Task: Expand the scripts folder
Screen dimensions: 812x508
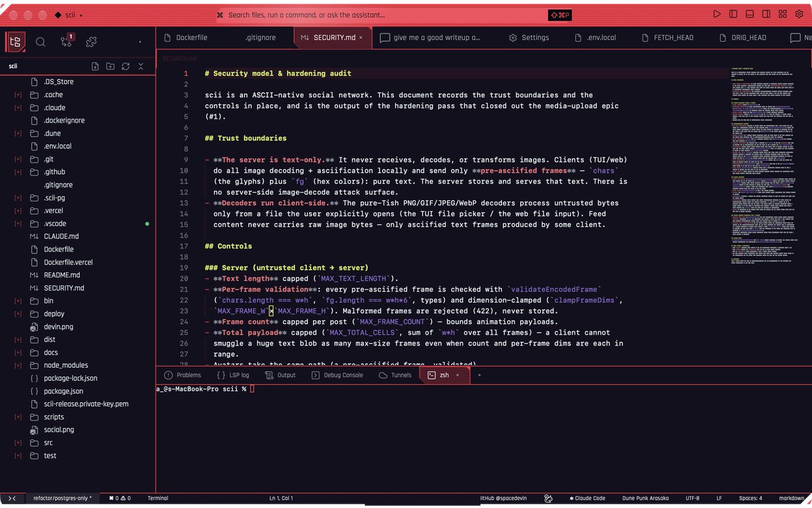Action: [18, 417]
